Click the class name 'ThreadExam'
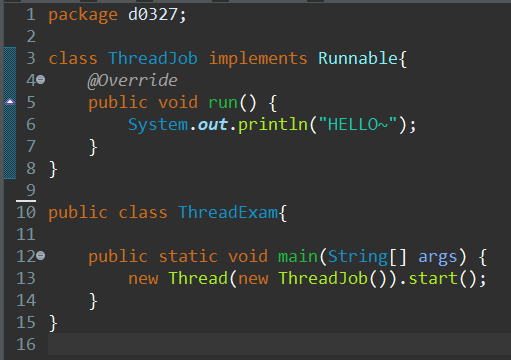 coord(228,212)
